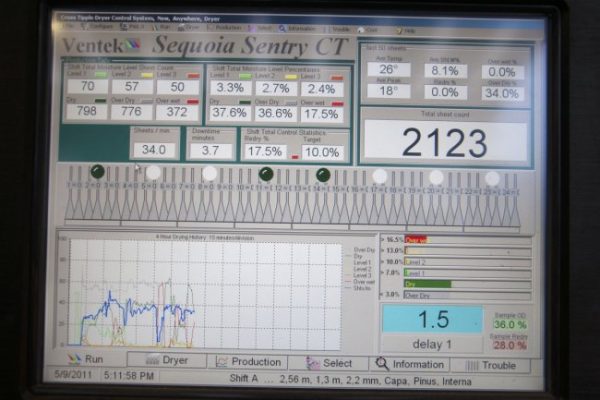Open the Production menu in top menu bar
The image size is (600, 400).
point(225,28)
